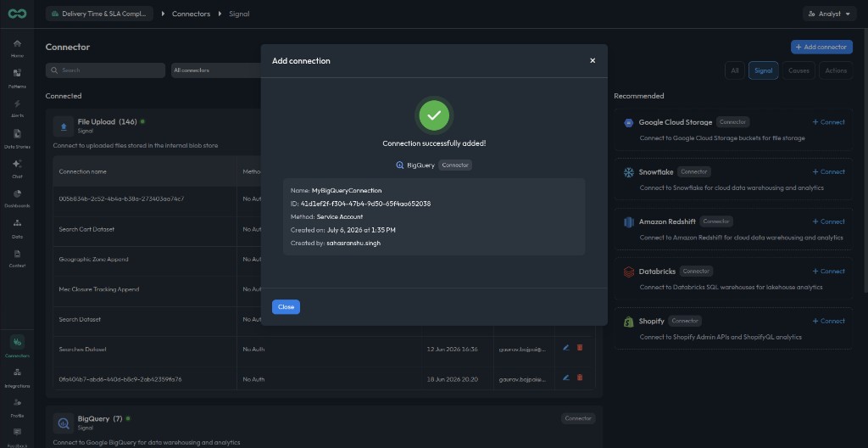Image resolution: width=868 pixels, height=448 pixels.
Task: Open Delivery Time & SLA project selector
Action: (100, 14)
